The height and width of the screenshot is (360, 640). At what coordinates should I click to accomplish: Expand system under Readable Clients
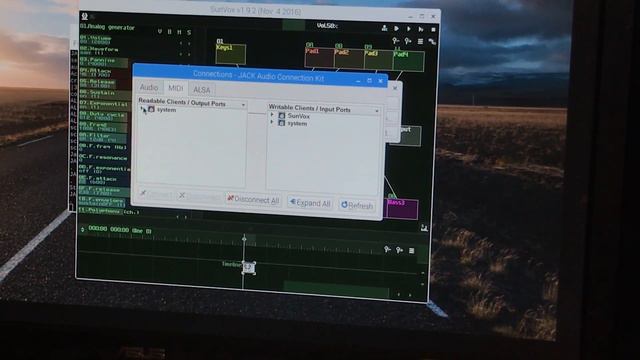point(143,109)
